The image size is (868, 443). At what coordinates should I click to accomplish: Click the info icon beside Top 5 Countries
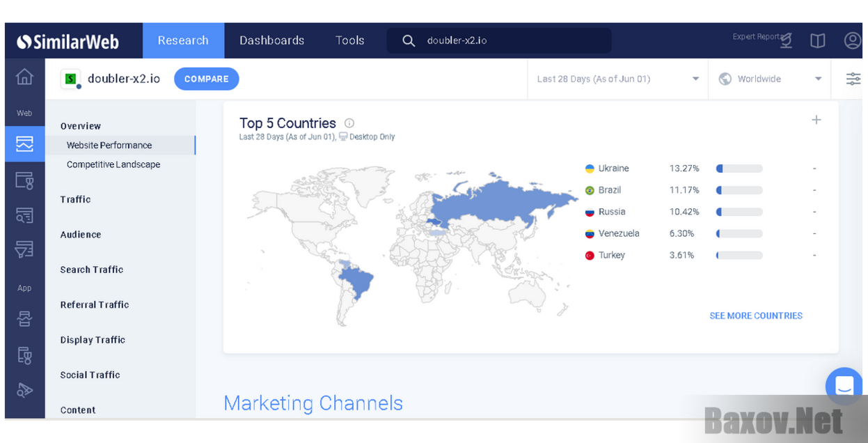349,123
